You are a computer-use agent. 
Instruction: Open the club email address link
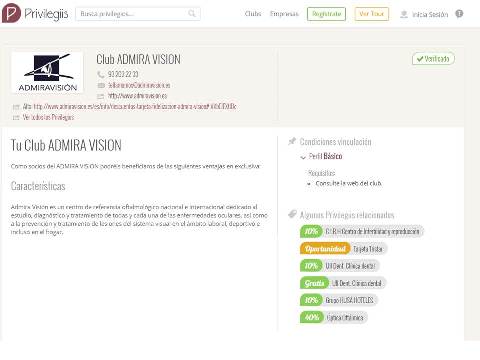139,85
